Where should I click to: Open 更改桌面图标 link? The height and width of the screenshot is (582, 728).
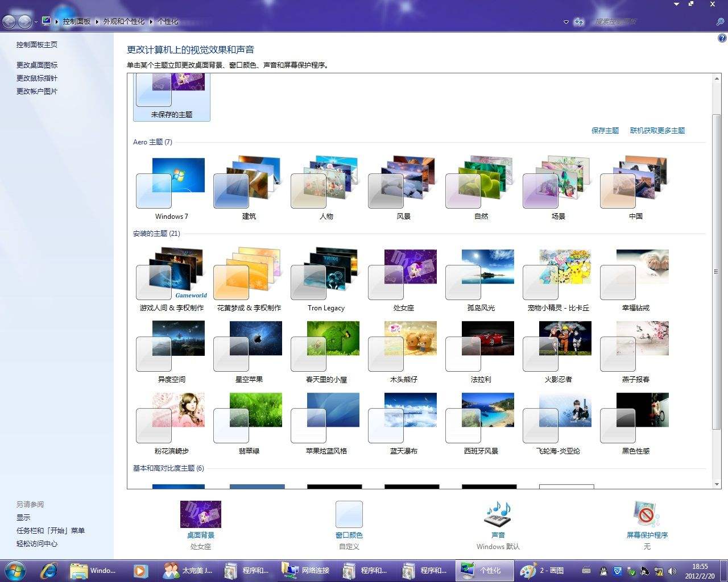tap(36, 65)
